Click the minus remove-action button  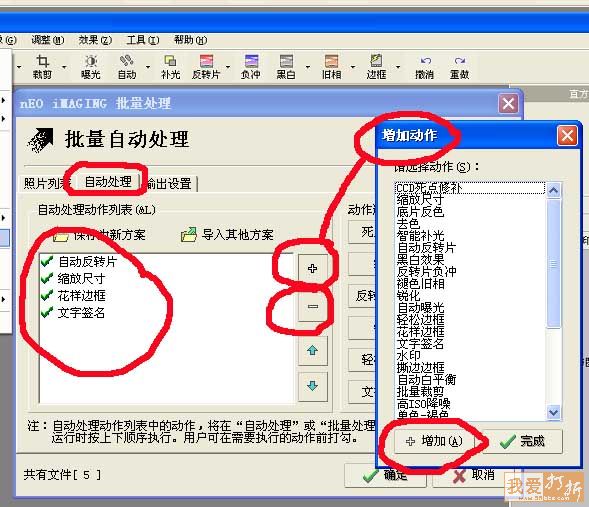(x=313, y=306)
